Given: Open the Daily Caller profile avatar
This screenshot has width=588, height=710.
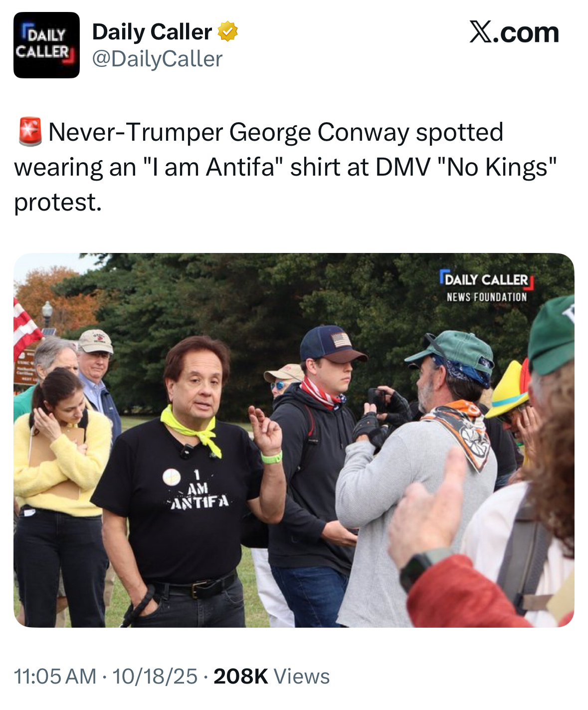Looking at the screenshot, I should pos(46,45).
